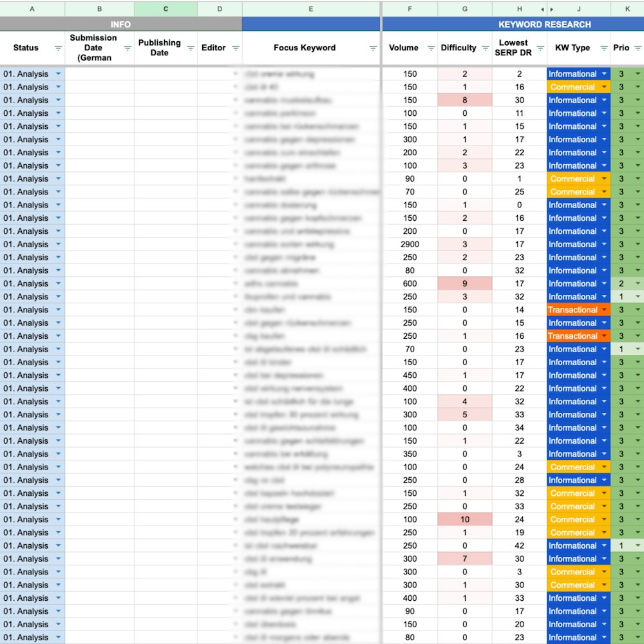644x644 pixels.
Task: Open the Focus Keyword column filter icon
Action: [373, 48]
